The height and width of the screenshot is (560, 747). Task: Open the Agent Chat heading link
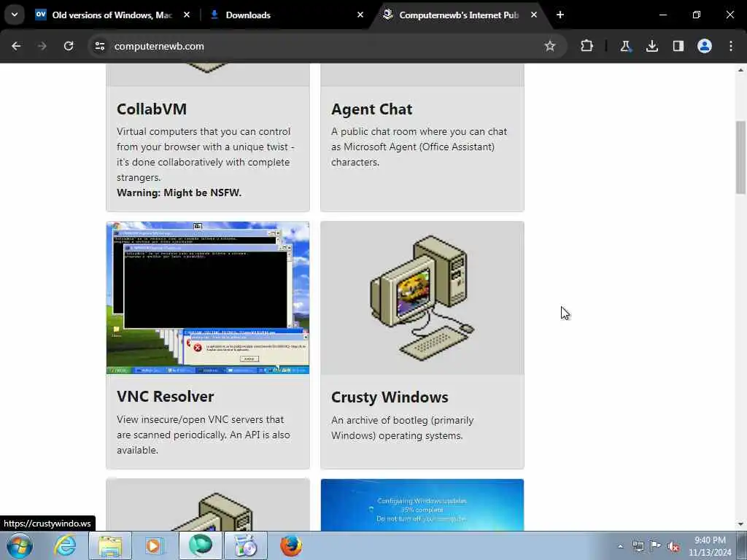coord(371,109)
